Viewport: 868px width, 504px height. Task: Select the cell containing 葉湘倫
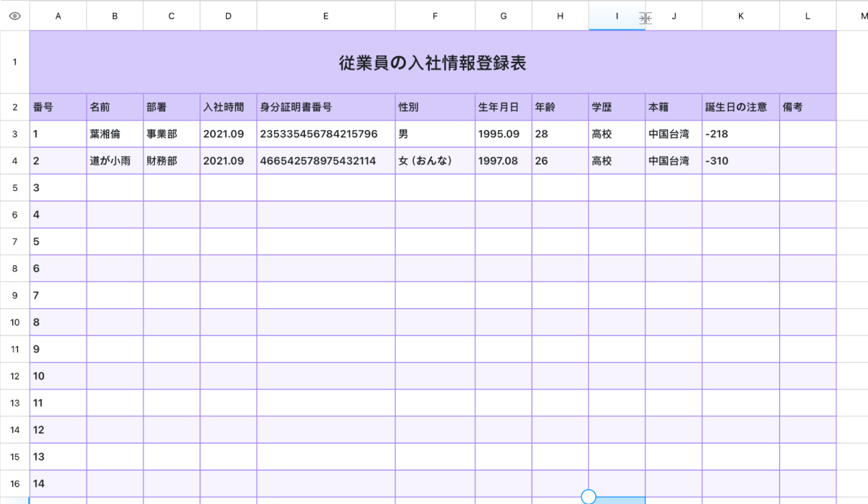(x=115, y=134)
